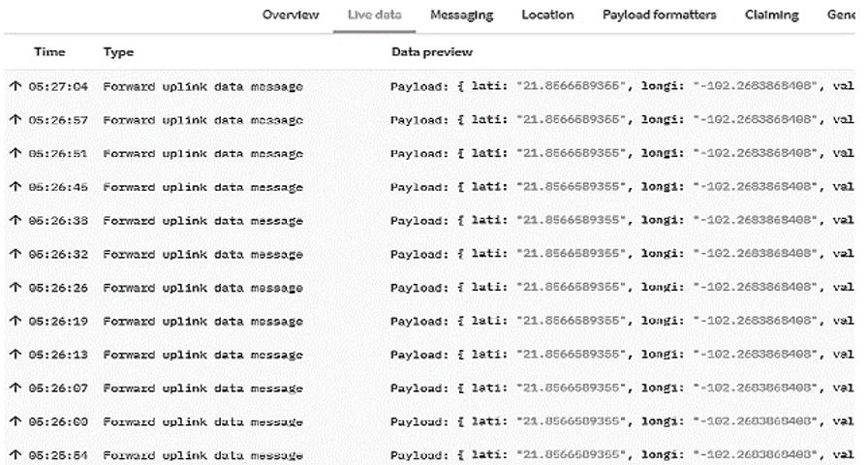Click the uplink arrow icon at 05:26:57
The image size is (868, 465).
(15, 120)
